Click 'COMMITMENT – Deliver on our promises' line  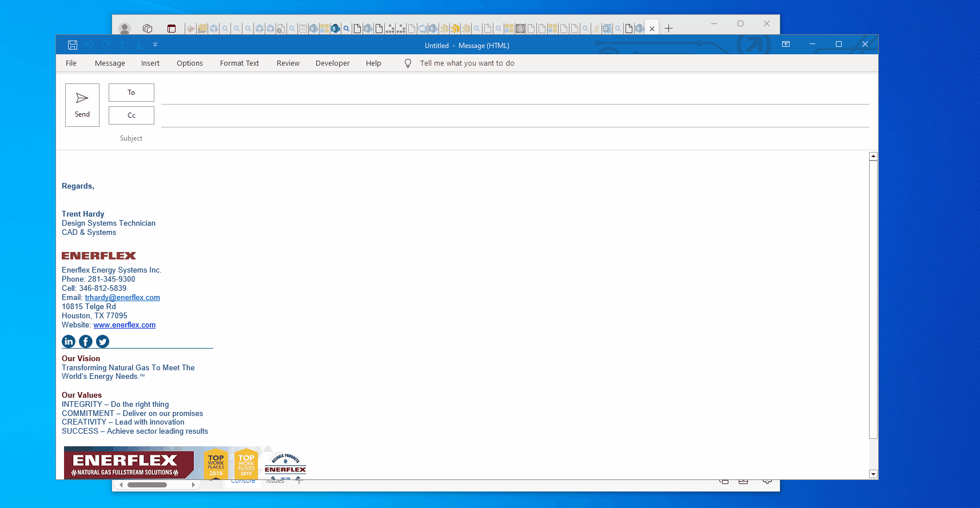pos(132,414)
